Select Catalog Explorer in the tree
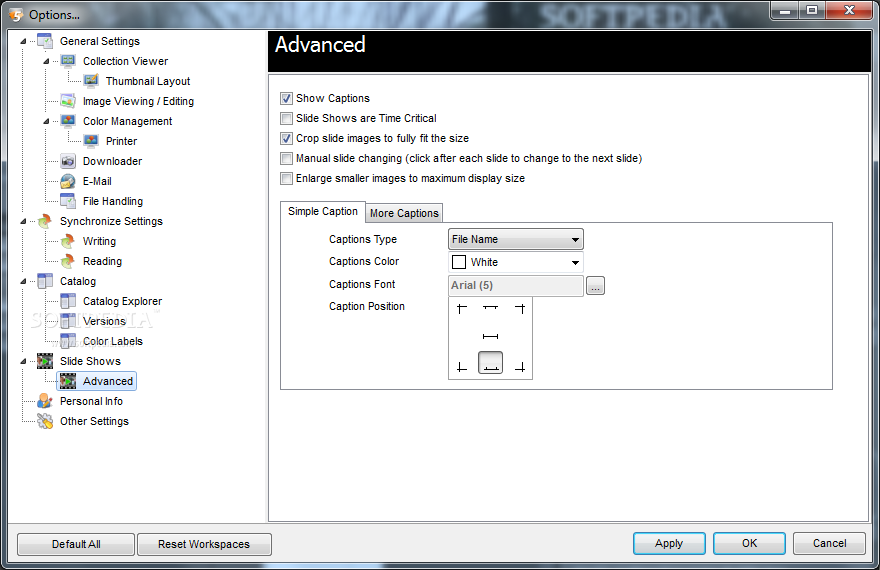This screenshot has height=570, width=880. 122,301
